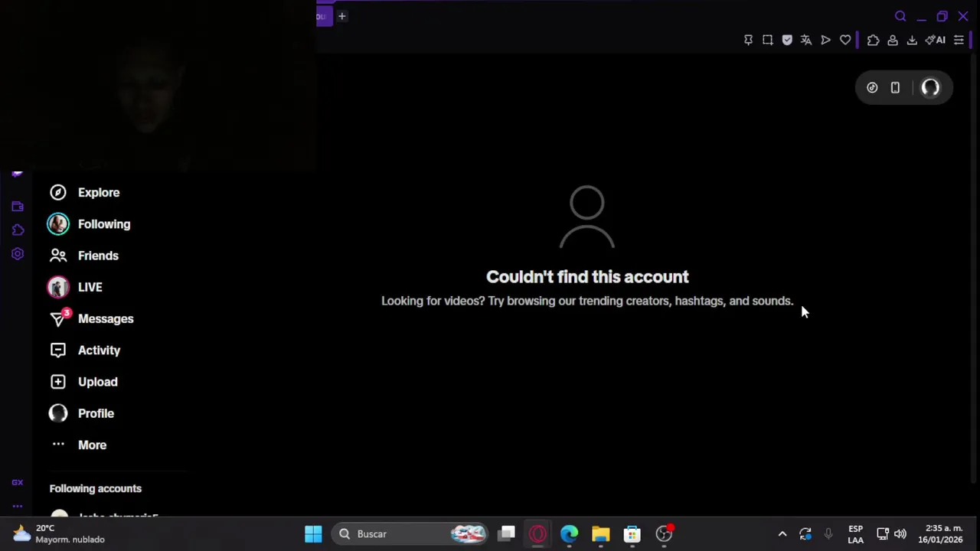This screenshot has height=551, width=980.
Task: Open the profile avatar in top pill
Action: point(930,88)
